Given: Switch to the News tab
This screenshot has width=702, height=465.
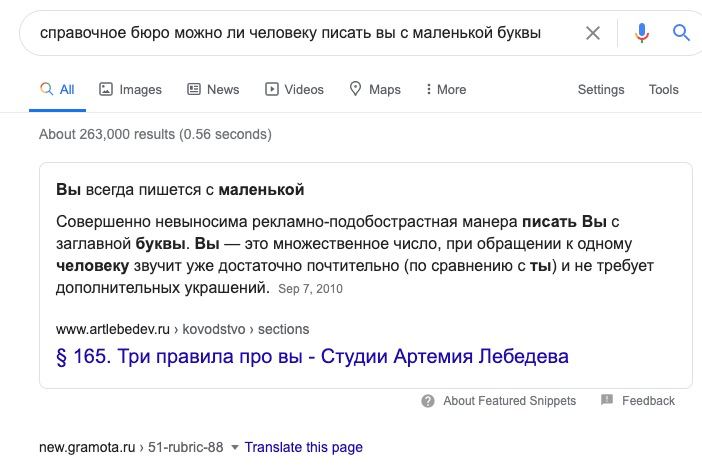Looking at the screenshot, I should point(213,89).
